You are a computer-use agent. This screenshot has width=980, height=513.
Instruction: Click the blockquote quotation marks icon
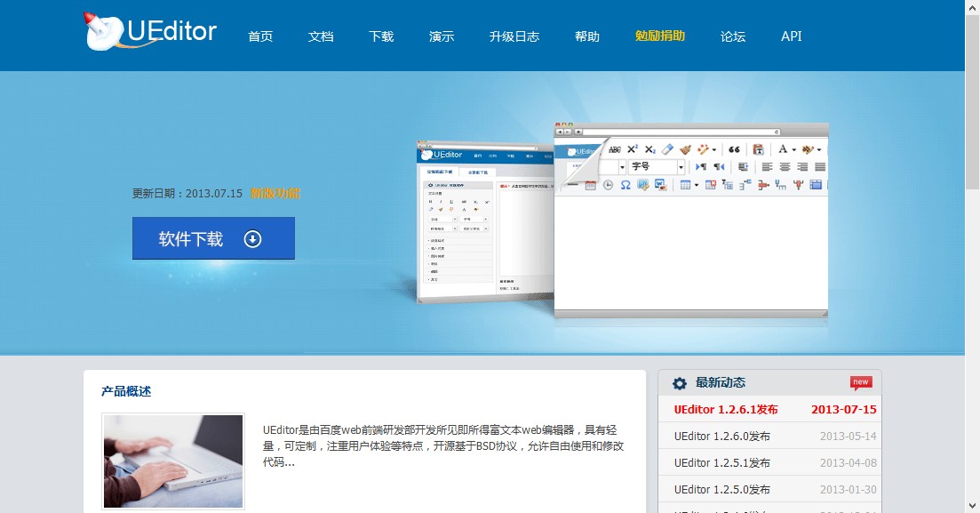click(x=735, y=149)
